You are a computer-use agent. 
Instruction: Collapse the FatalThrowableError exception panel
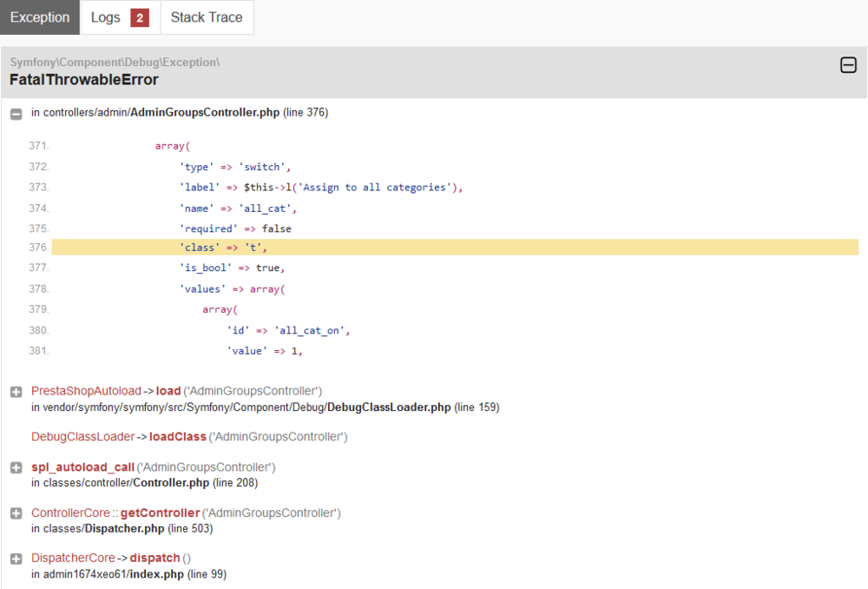click(x=848, y=64)
